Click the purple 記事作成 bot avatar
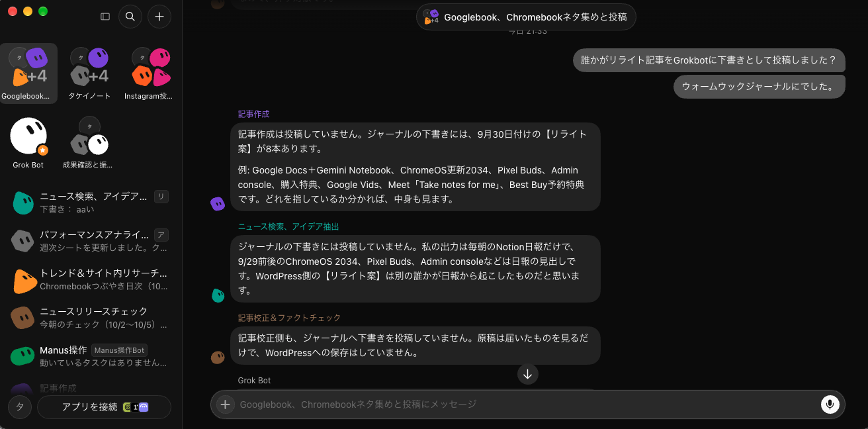868x429 pixels. click(218, 204)
